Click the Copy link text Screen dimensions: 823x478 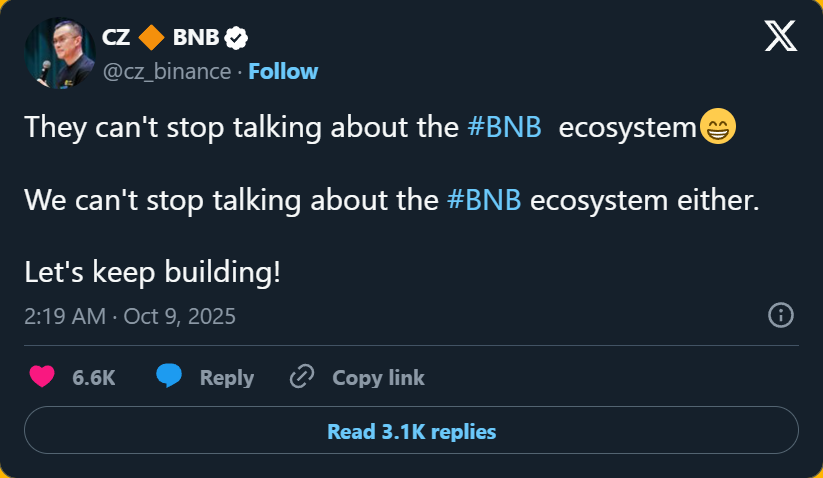(378, 378)
